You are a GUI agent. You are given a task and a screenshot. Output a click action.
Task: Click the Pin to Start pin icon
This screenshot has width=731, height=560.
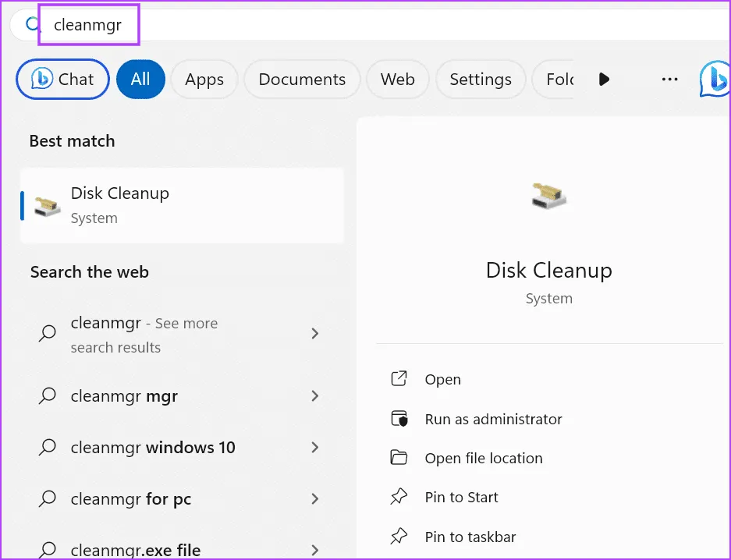[399, 497]
